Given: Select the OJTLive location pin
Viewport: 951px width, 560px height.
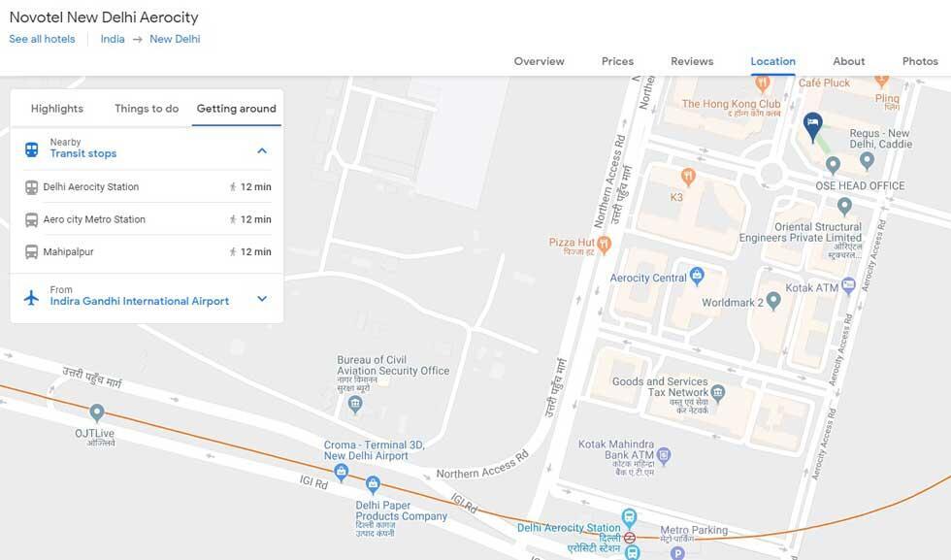Looking at the screenshot, I should click(96, 413).
